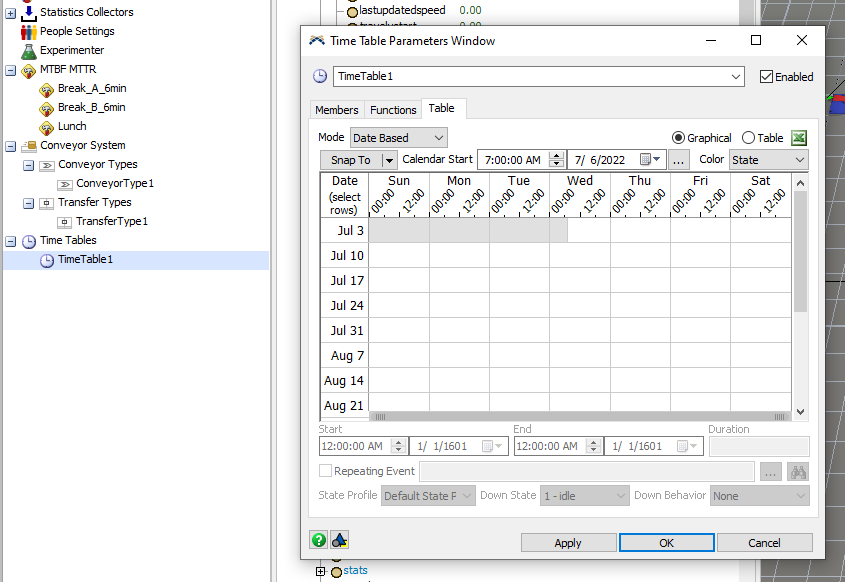This screenshot has height=582, width=845.
Task: Click the green help question mark icon
Action: pos(319,540)
